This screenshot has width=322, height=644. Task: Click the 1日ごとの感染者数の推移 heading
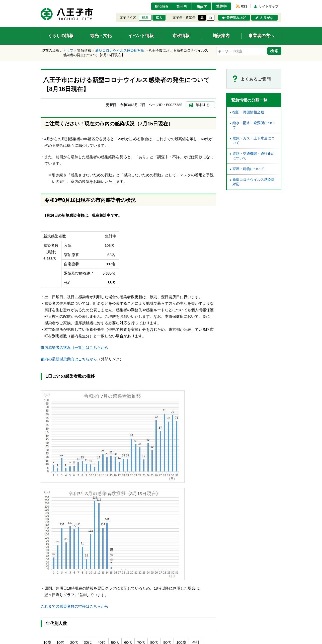70,376
